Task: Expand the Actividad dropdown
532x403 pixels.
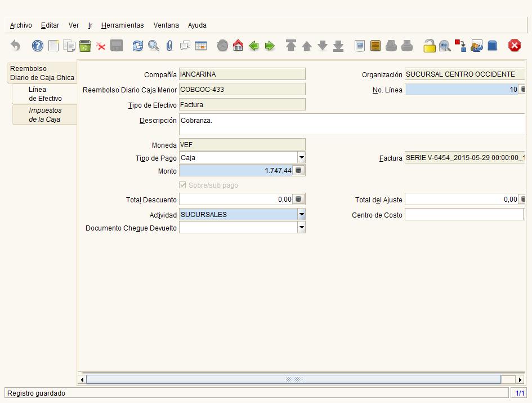Action: click(301, 214)
